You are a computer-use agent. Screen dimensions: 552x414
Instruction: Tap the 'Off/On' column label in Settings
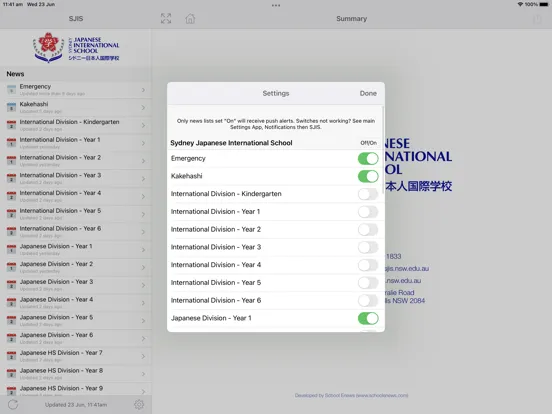point(368,143)
